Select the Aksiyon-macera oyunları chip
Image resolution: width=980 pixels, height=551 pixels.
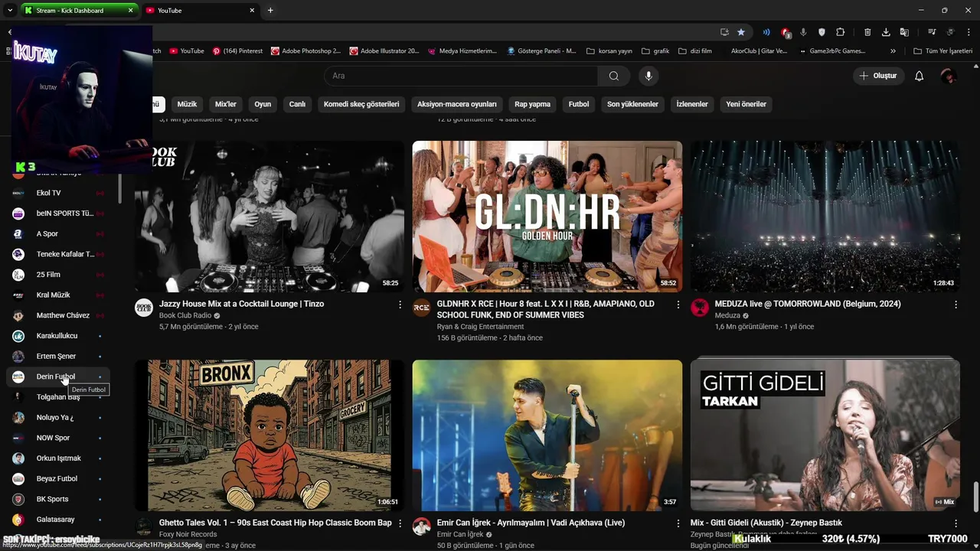pyautogui.click(x=457, y=104)
